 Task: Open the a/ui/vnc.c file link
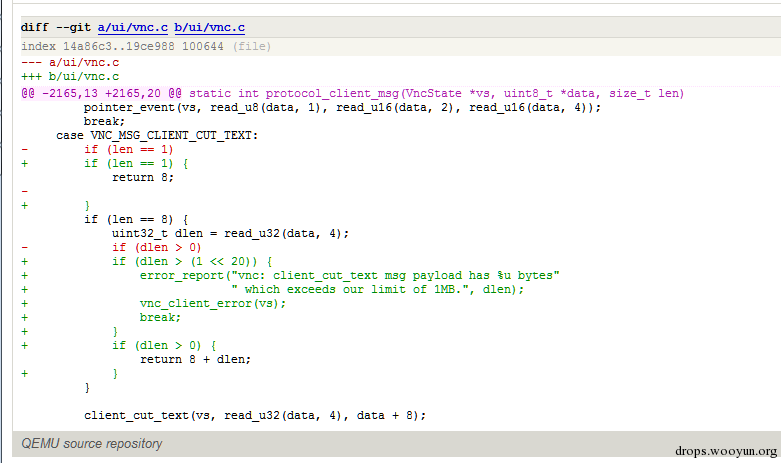pos(132,27)
